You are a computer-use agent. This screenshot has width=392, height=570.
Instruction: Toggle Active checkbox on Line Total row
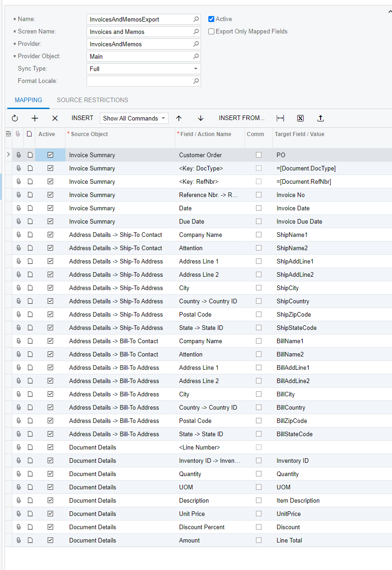click(50, 540)
